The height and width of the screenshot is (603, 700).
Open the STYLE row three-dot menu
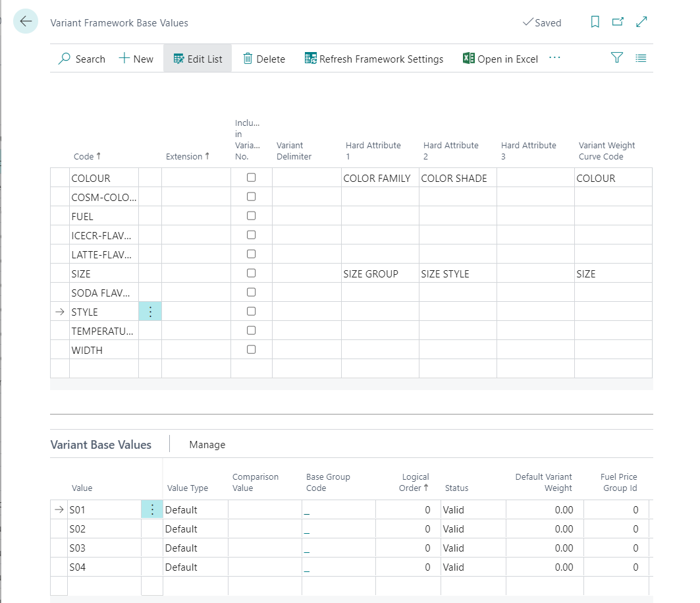click(x=150, y=312)
